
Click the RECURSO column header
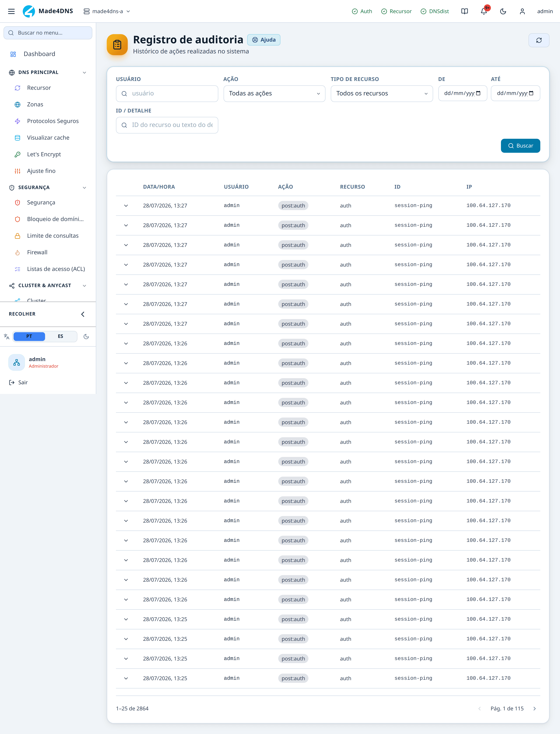[x=352, y=187]
